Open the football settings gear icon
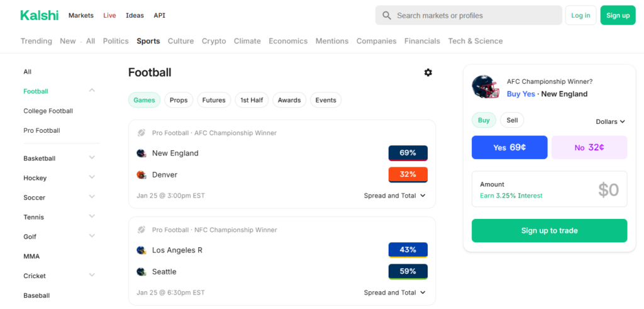Image resolution: width=644 pixels, height=309 pixels. point(428,72)
